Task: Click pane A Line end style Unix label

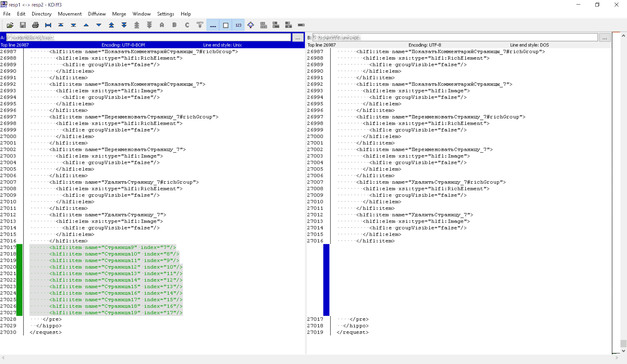Action: point(222,45)
